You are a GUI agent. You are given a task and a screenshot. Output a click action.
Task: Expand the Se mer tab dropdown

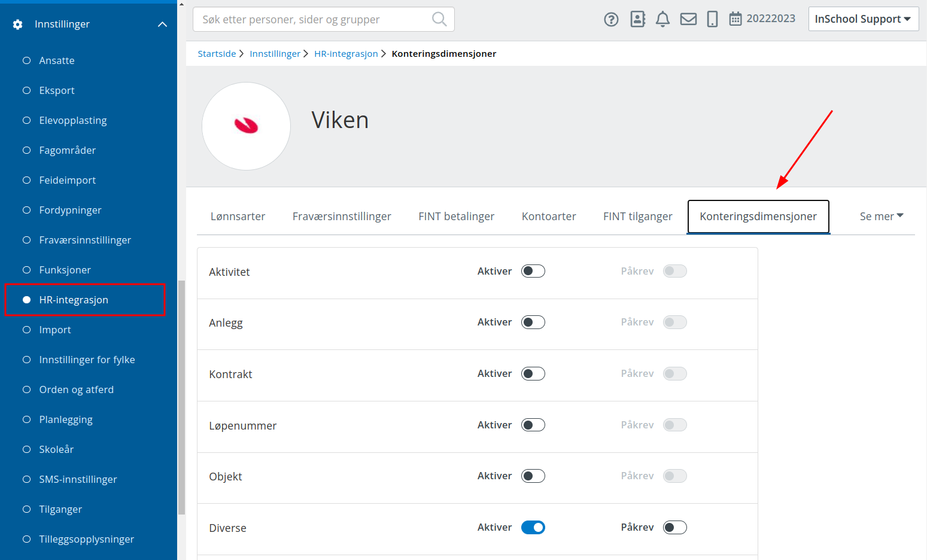[x=882, y=217]
